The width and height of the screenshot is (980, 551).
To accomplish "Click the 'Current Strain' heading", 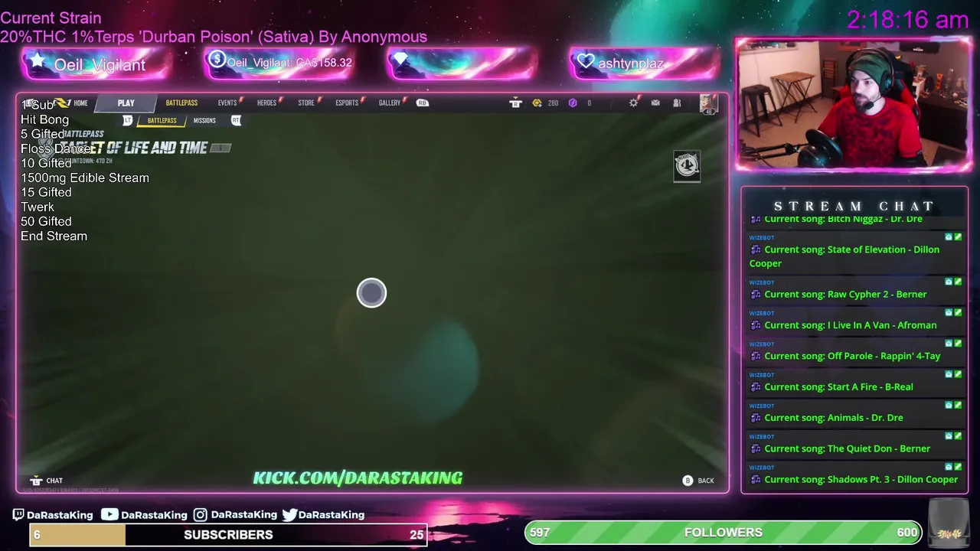I will point(51,18).
